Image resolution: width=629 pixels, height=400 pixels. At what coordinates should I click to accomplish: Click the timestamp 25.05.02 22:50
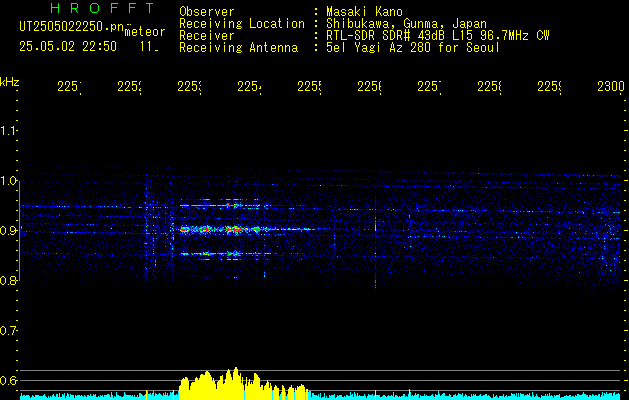pos(68,46)
